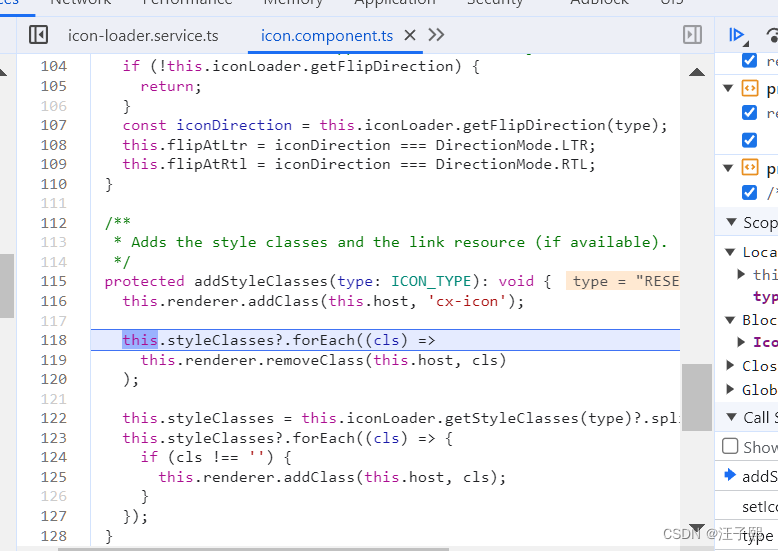The image size is (778, 551).
Task: Open the Network panel tab
Action: tap(80, 2)
